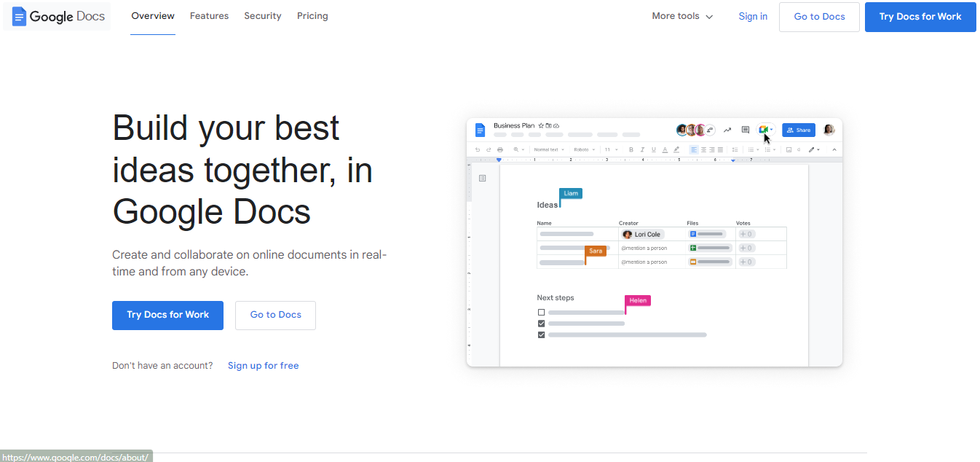Open the numbered list dropdown in preview
Screen dimensions: 980x462
774,149
